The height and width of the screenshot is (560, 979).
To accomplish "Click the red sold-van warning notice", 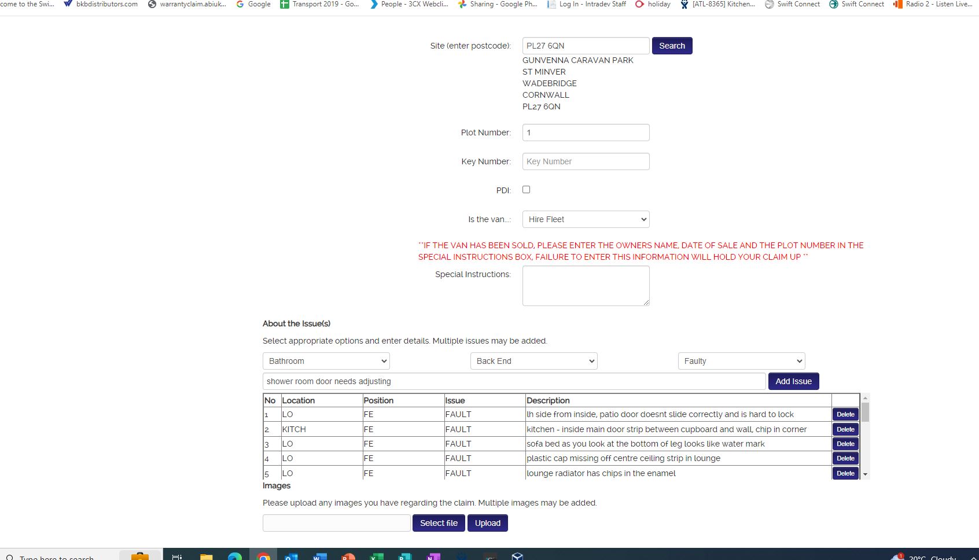I will [x=641, y=251].
